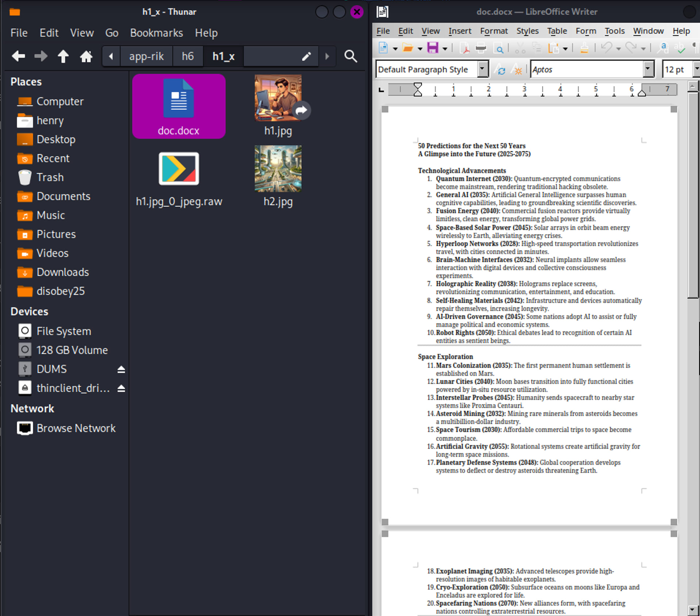700x616 pixels.
Task: Open the Aptos font name dropdown
Action: 648,69
